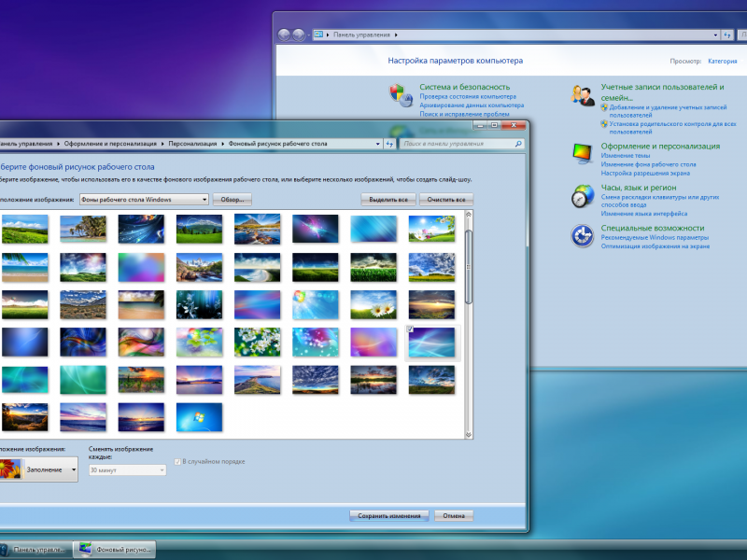Screen dimensions: 747x560
Task: Open the Категория view selector
Action: pyautogui.click(x=722, y=61)
